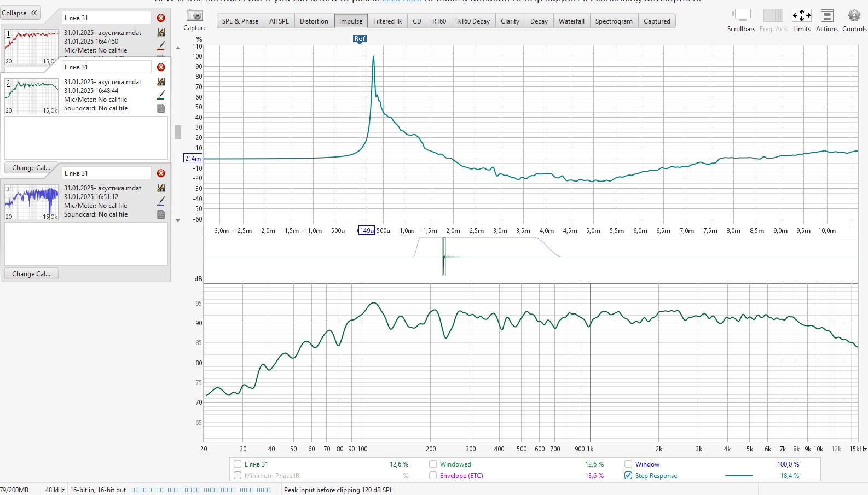
Task: Open the Limits arrows icon
Action: 802,15
